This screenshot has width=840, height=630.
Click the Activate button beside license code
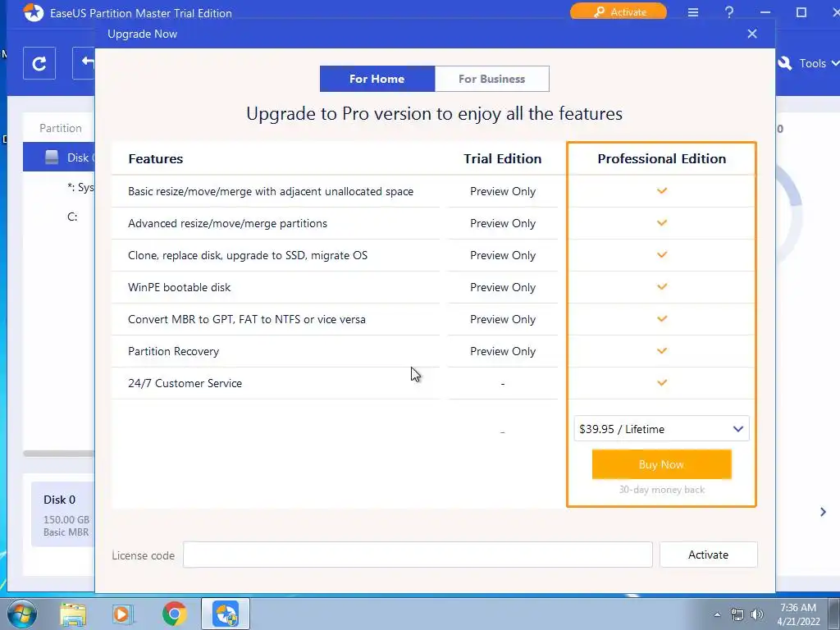tap(708, 555)
